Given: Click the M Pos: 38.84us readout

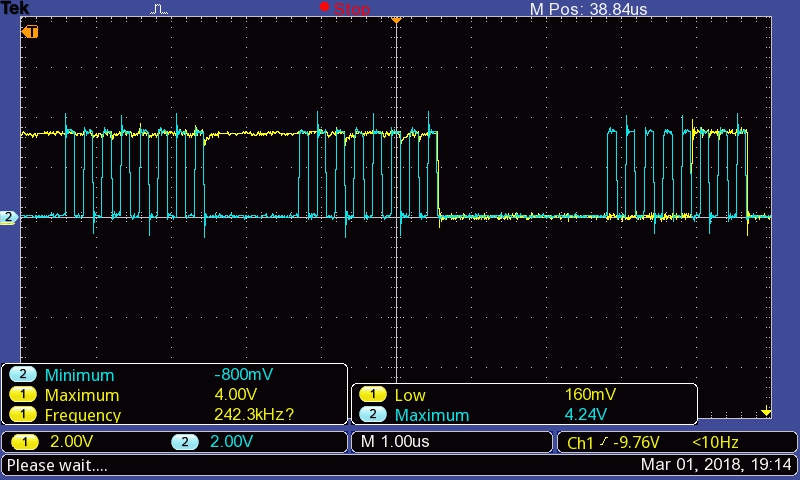Looking at the screenshot, I should point(588,9).
